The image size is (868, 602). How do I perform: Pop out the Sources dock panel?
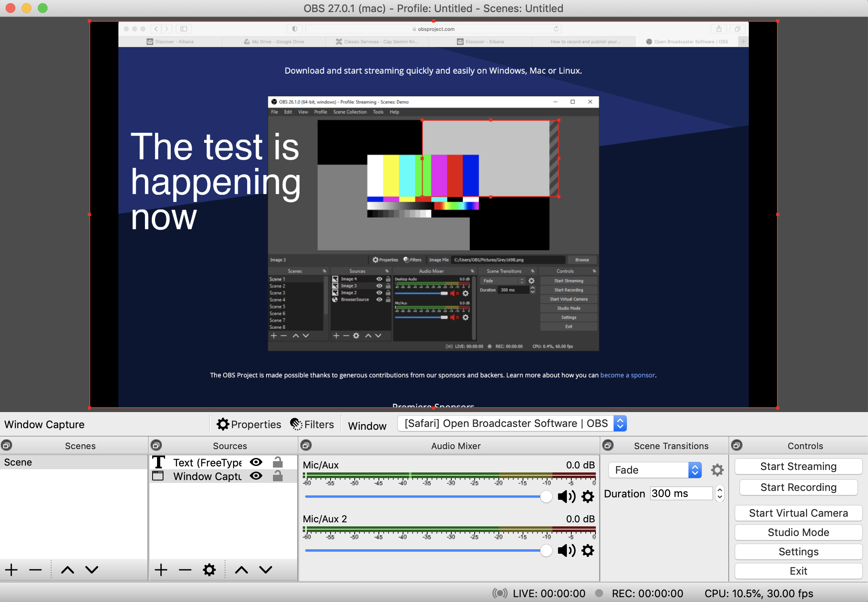[x=156, y=445]
